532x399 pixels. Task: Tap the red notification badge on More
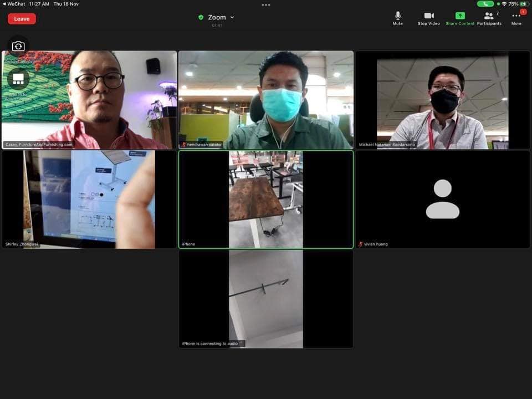pos(523,12)
